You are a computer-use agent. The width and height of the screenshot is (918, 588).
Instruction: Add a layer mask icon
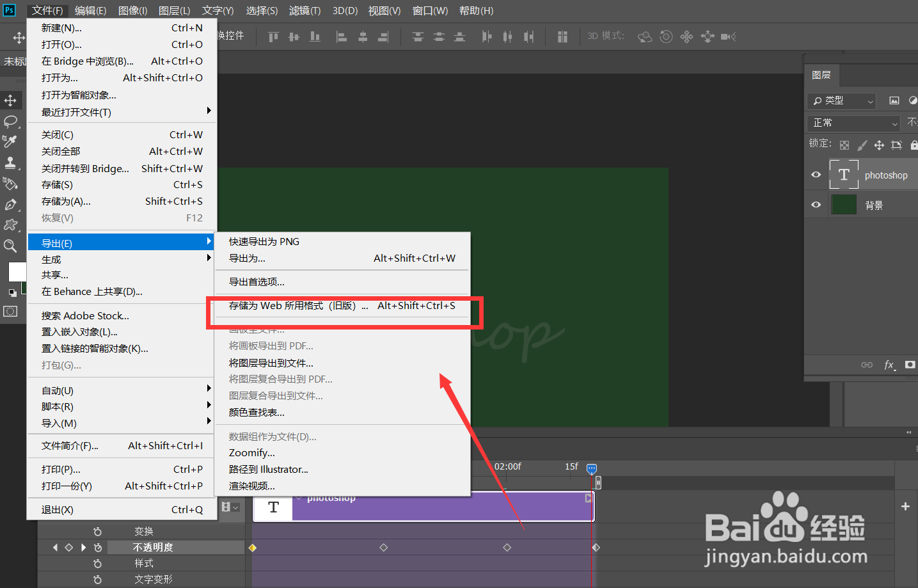click(x=910, y=365)
